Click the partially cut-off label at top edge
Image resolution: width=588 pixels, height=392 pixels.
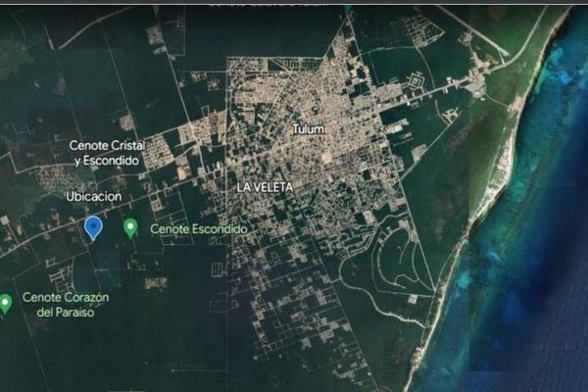coord(265,4)
